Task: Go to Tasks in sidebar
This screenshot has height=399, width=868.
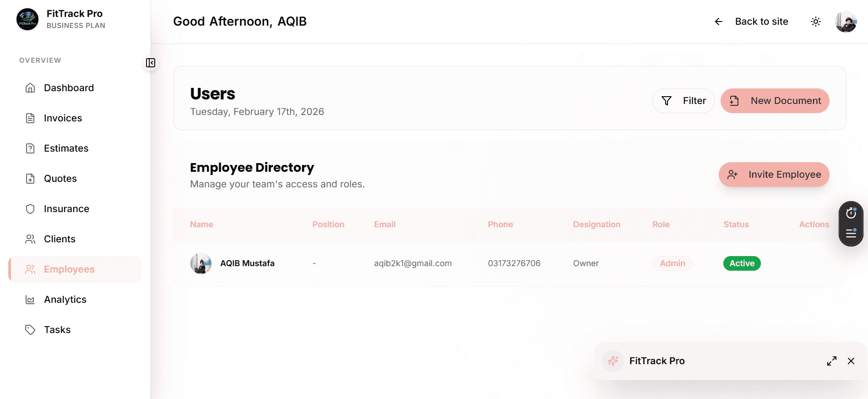Action: tap(75, 330)
